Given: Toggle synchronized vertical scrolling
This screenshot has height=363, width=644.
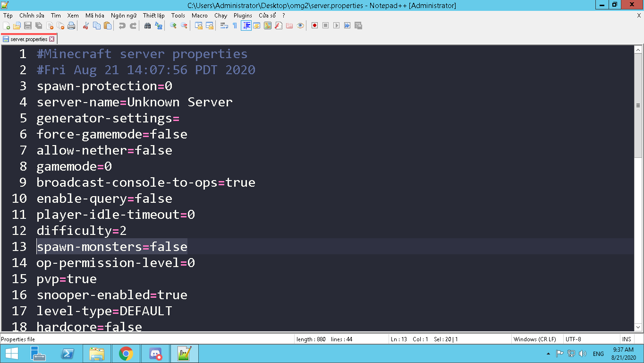Looking at the screenshot, I should (199, 26).
